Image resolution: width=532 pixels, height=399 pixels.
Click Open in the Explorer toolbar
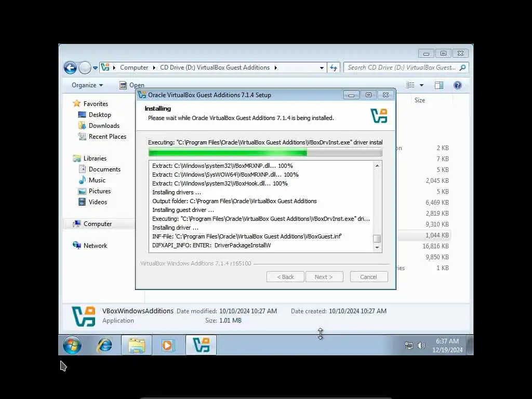tap(132, 85)
